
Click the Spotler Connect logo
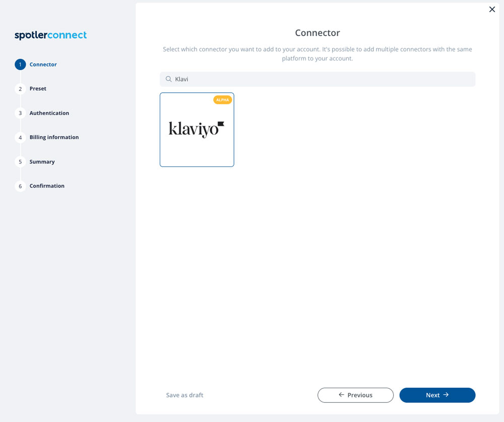click(x=50, y=35)
